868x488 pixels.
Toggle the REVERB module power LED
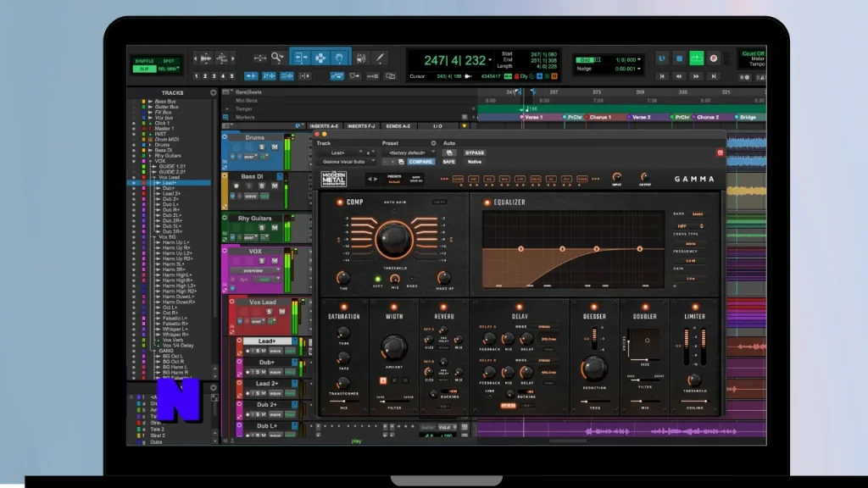pyautogui.click(x=443, y=307)
